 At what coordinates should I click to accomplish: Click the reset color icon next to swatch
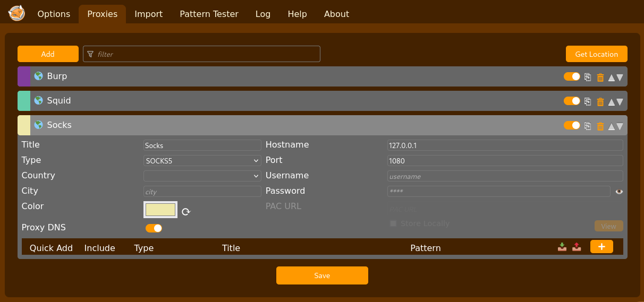coord(186,212)
